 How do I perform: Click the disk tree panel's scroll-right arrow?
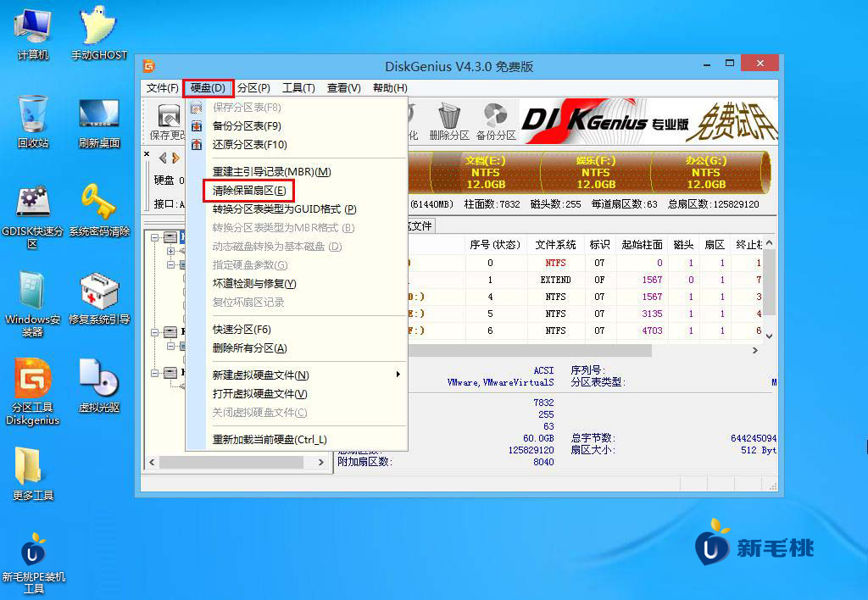(x=321, y=462)
